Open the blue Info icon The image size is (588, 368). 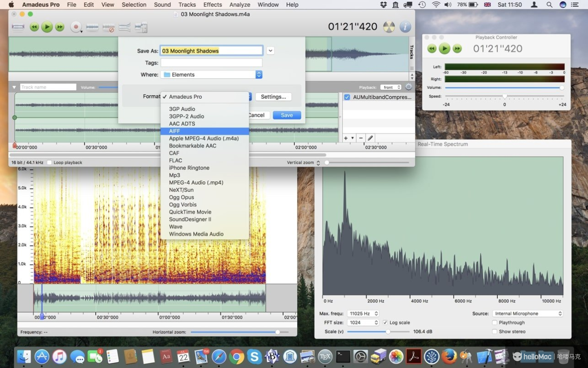coord(405,27)
